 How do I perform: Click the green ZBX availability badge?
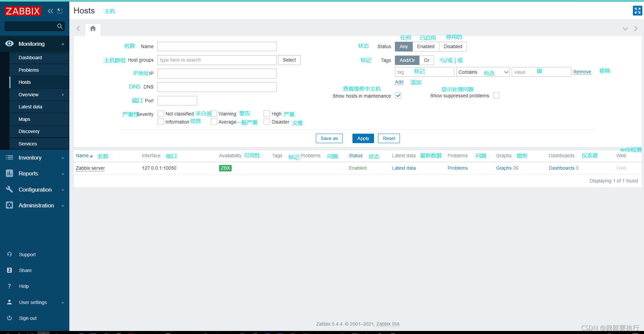point(225,168)
